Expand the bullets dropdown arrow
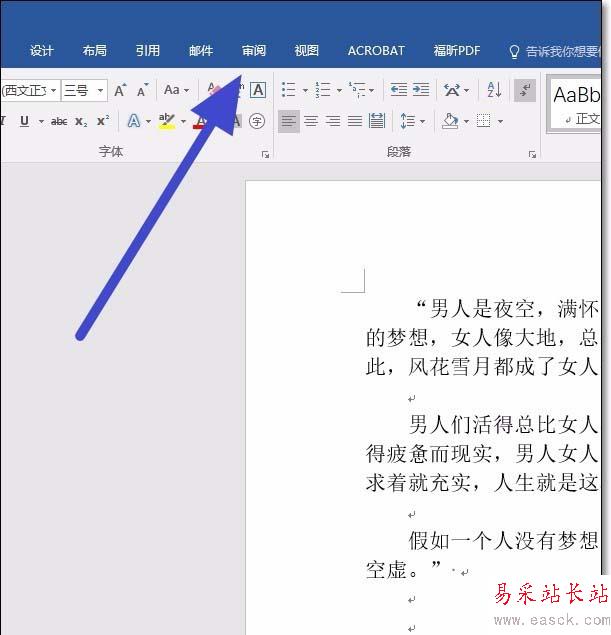 305,90
